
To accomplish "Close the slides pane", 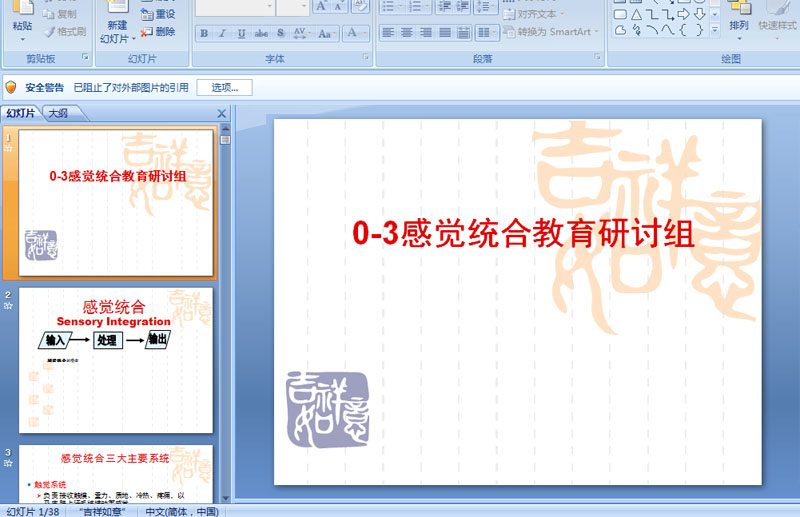I will pos(222,113).
